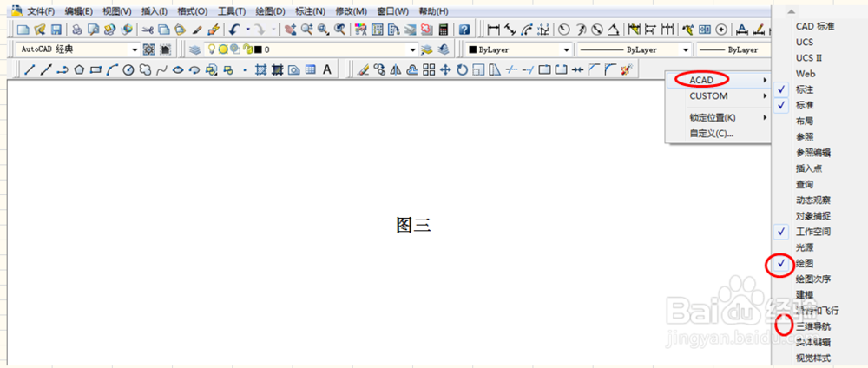Select the Move modify tool
This screenshot has height=368, width=868.
(x=445, y=69)
